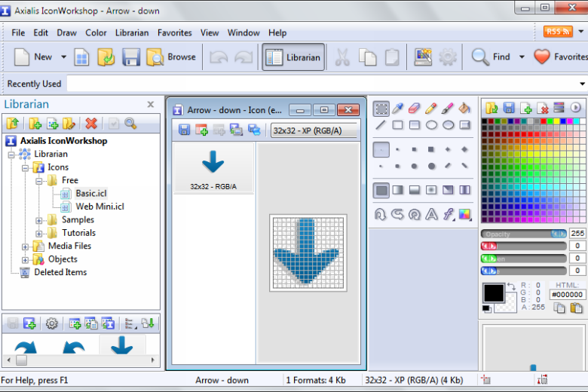Screen dimensions: 588x392
Task: Click the Undo arrow
Action: coord(219,57)
